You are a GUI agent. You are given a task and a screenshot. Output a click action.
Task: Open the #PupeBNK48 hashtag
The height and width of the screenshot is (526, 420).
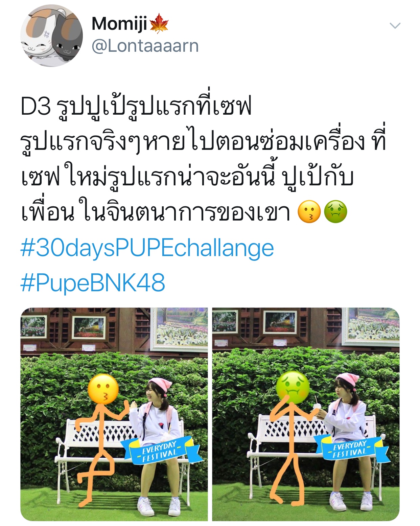[x=93, y=283]
